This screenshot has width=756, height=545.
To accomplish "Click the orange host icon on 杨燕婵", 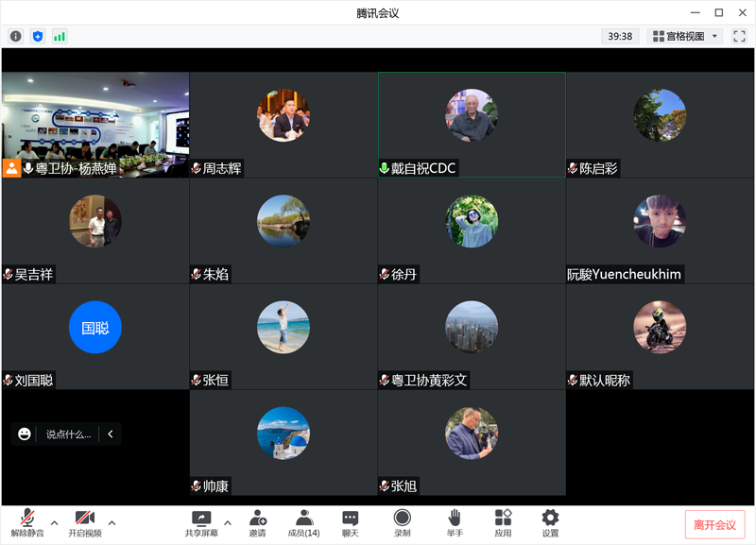I will click(x=11, y=168).
